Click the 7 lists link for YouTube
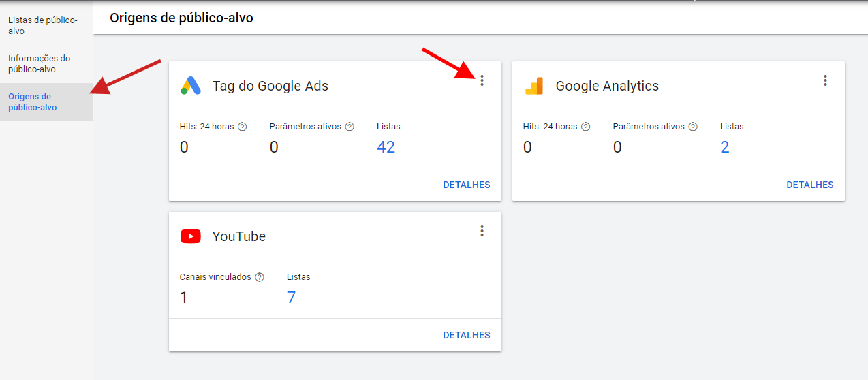 pyautogui.click(x=291, y=298)
